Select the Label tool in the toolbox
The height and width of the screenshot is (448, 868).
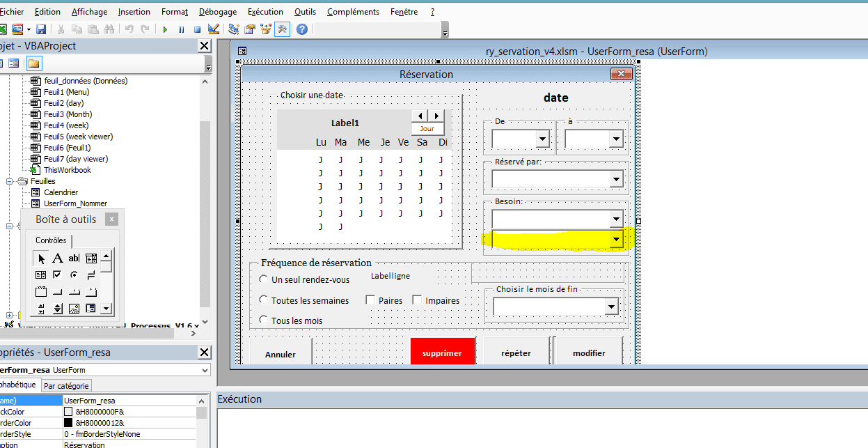click(58, 258)
